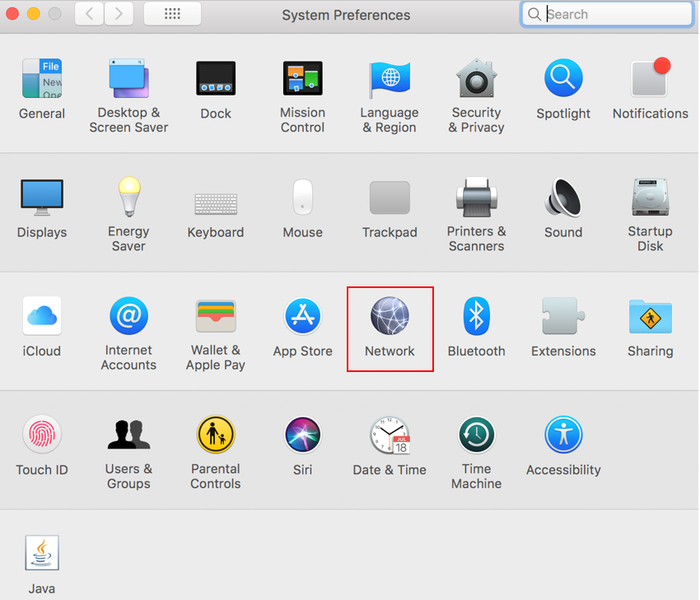This screenshot has width=700, height=600.
Task: Minimize the System Preferences window
Action: click(x=34, y=14)
